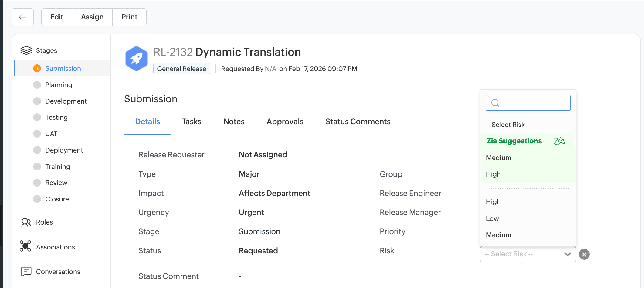Open the Approvals tab
This screenshot has height=288, width=644.
[x=285, y=122]
